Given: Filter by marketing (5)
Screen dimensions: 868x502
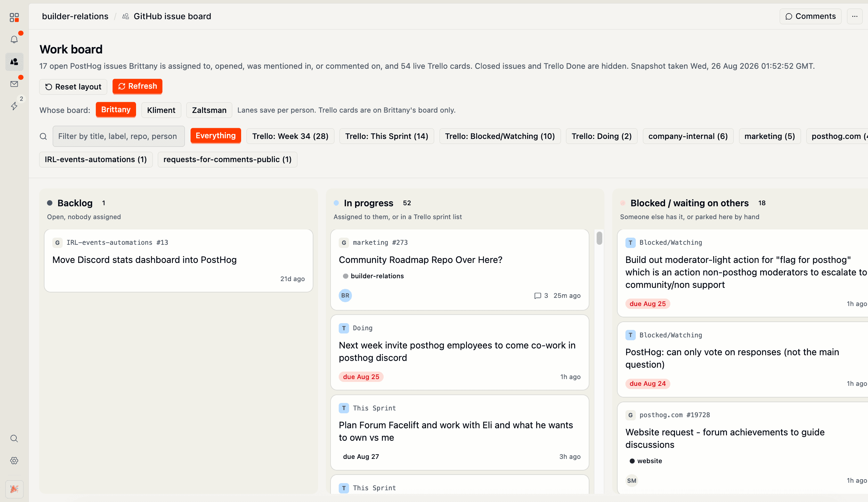Looking at the screenshot, I should pyautogui.click(x=770, y=136).
